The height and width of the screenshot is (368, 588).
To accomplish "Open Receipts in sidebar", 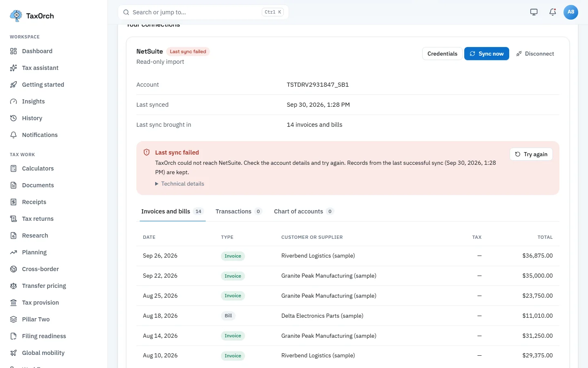I will pos(34,202).
